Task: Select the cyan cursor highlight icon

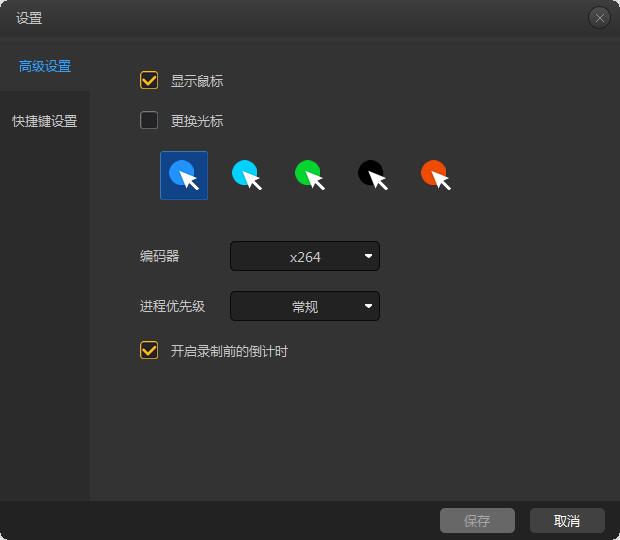Action: [247, 175]
